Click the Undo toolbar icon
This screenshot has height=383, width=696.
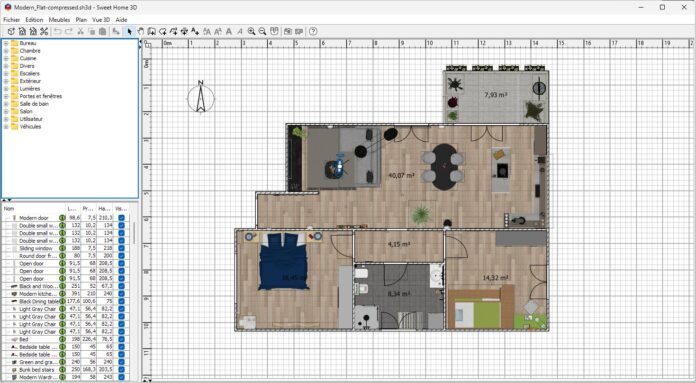58,31
